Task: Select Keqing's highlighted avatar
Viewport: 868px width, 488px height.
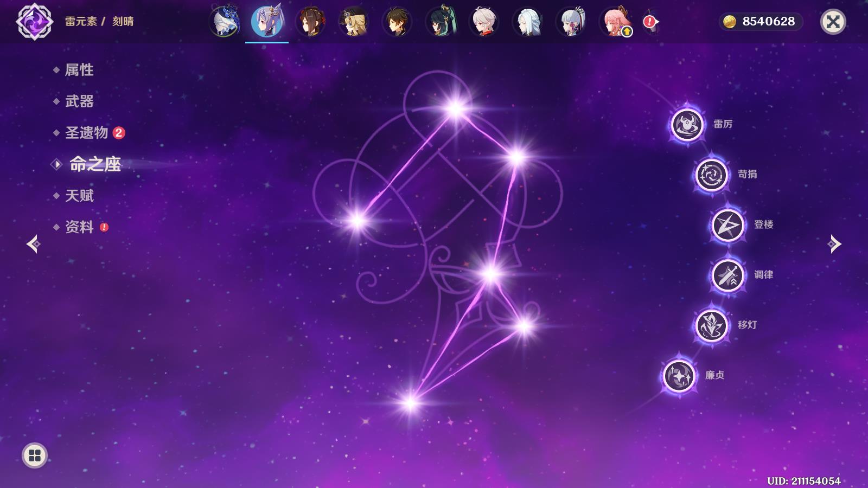Action: (x=267, y=21)
